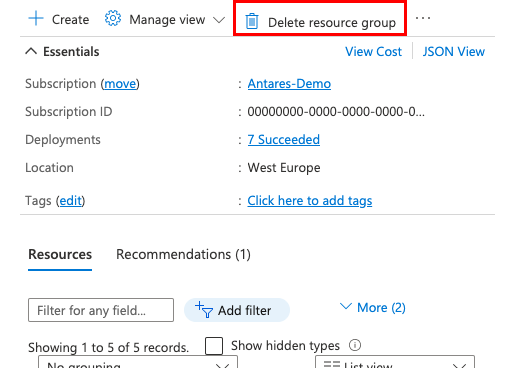Screen dimensions: 515x368
Task: Collapse the Essentials section
Action: tap(31, 51)
